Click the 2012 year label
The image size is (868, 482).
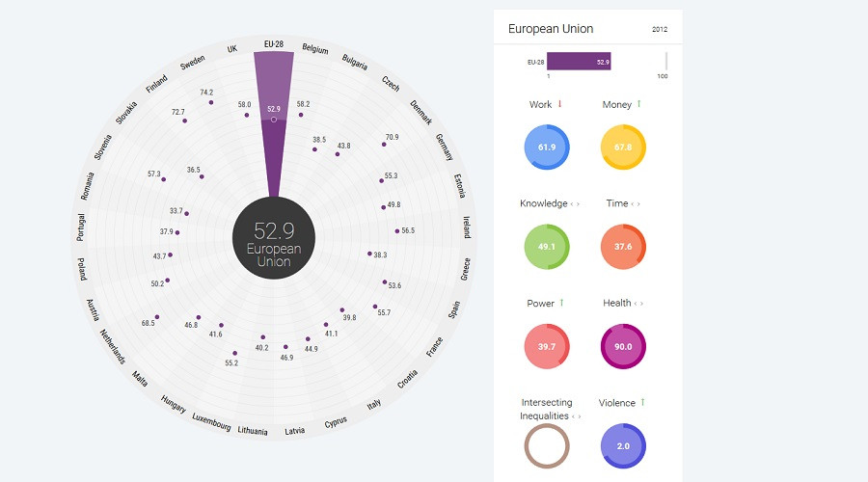point(660,29)
